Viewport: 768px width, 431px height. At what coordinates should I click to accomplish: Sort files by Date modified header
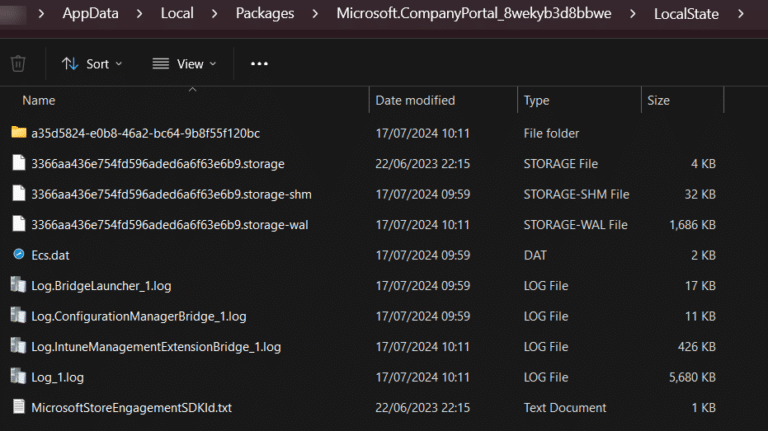(x=415, y=100)
